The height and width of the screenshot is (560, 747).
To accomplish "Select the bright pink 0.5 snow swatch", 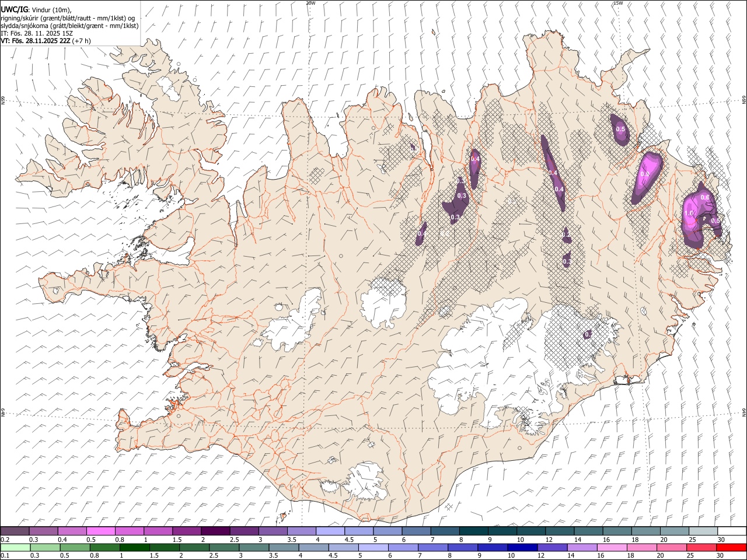I will tap(100, 531).
